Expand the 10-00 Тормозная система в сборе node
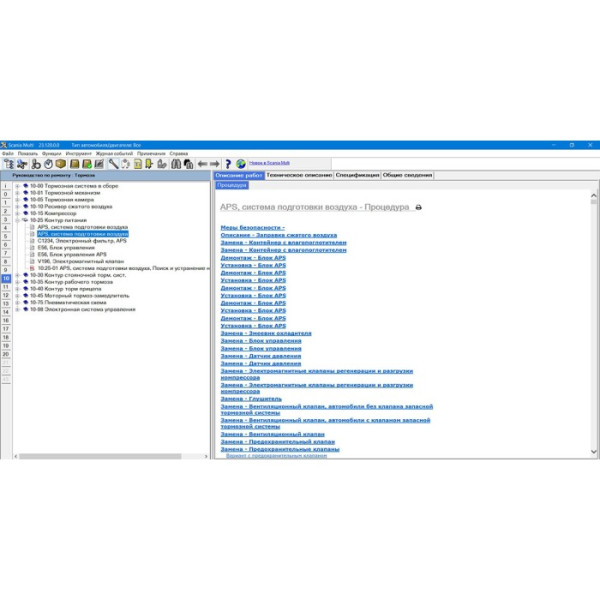The image size is (600, 600). 17,185
